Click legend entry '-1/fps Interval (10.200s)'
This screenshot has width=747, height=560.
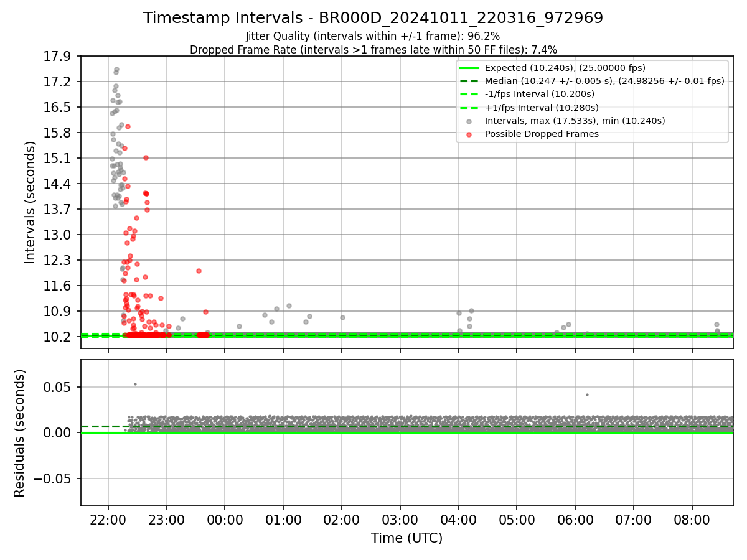coord(540,94)
